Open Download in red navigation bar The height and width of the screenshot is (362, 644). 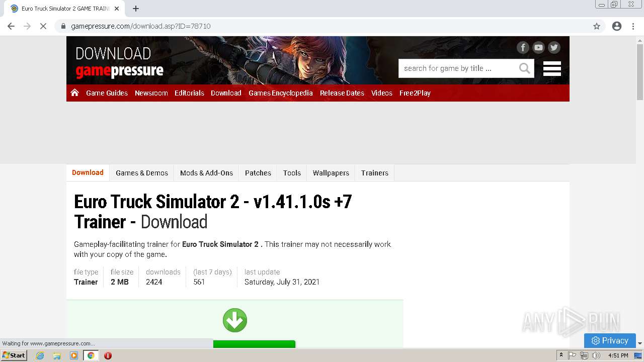226,93
